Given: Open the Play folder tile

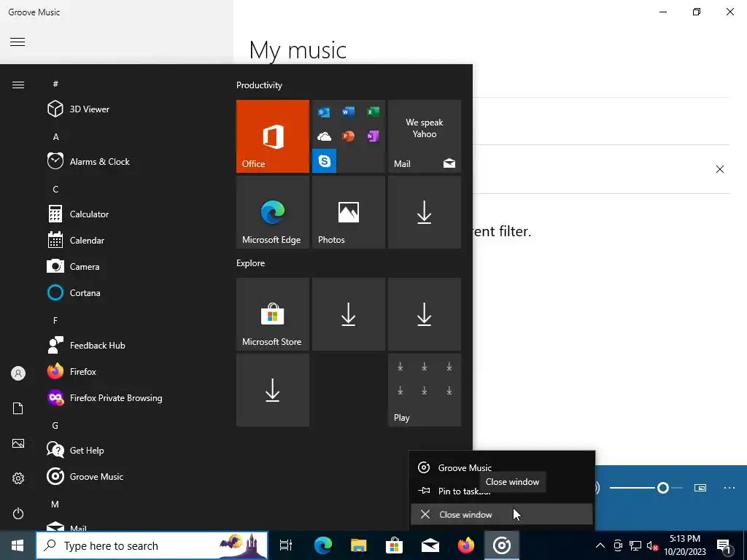Looking at the screenshot, I should point(425,390).
